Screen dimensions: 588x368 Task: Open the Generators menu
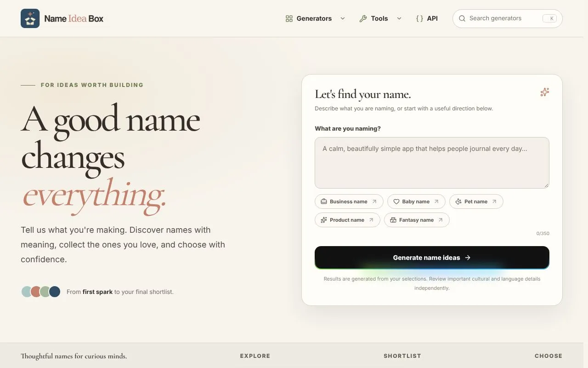point(315,19)
